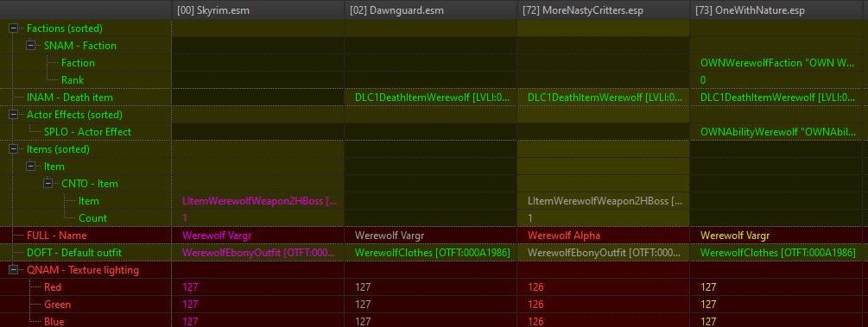Image resolution: width=868 pixels, height=327 pixels.
Task: Collapse the Items (sorted) node
Action: click(14, 149)
